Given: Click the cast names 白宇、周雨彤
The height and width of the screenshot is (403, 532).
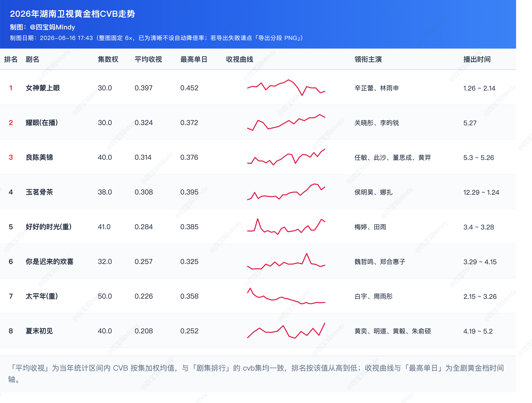Looking at the screenshot, I should [x=374, y=296].
